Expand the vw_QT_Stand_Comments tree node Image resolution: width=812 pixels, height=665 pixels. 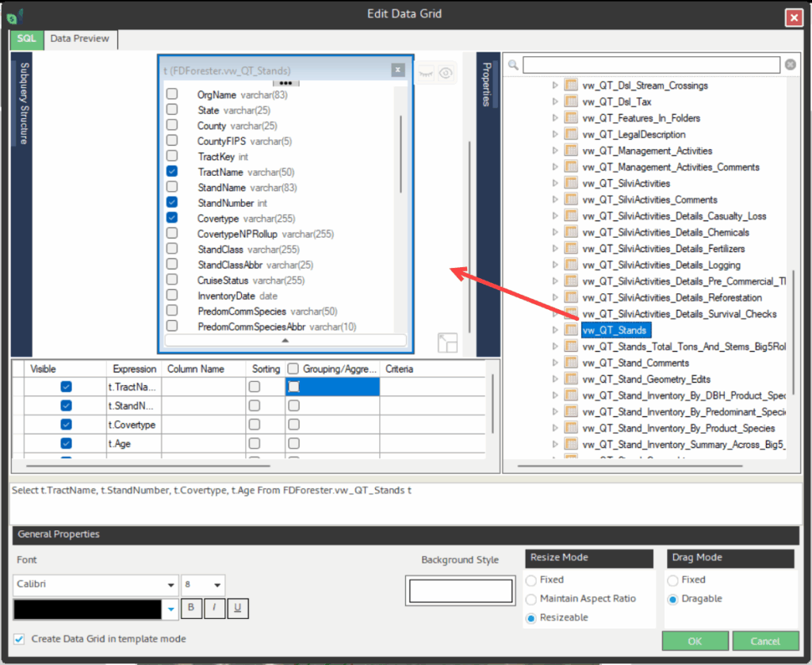[556, 363]
